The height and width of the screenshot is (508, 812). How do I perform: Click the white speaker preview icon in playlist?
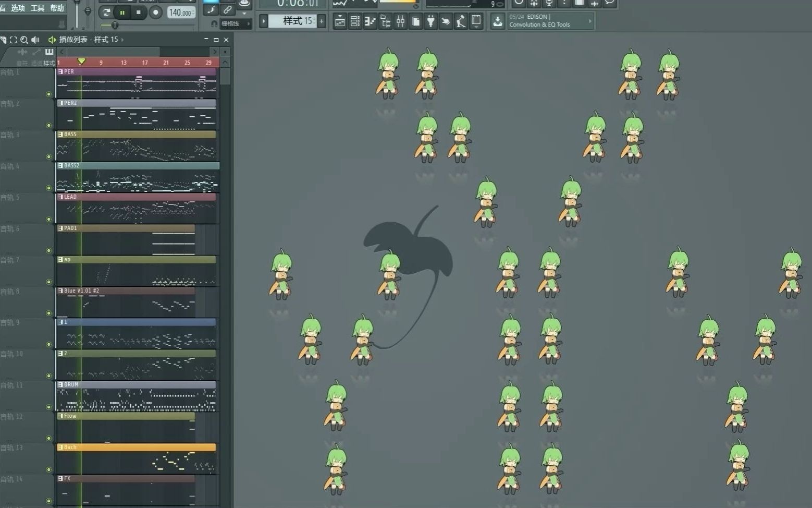pos(35,40)
